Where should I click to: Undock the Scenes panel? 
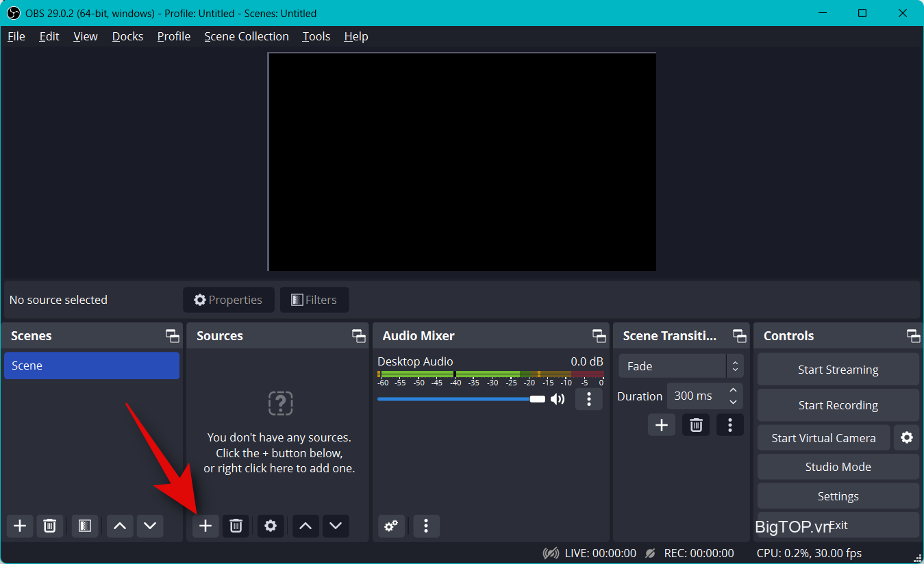point(172,336)
